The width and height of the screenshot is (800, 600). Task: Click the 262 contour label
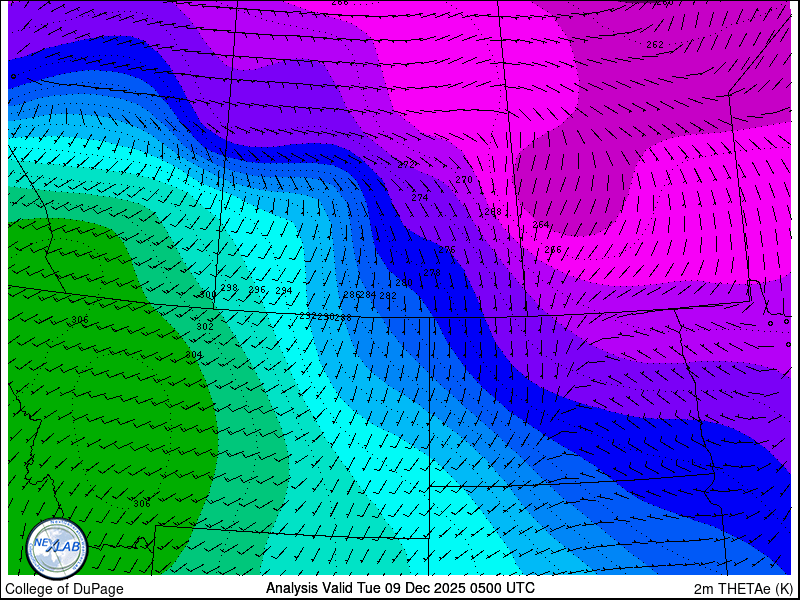click(655, 45)
